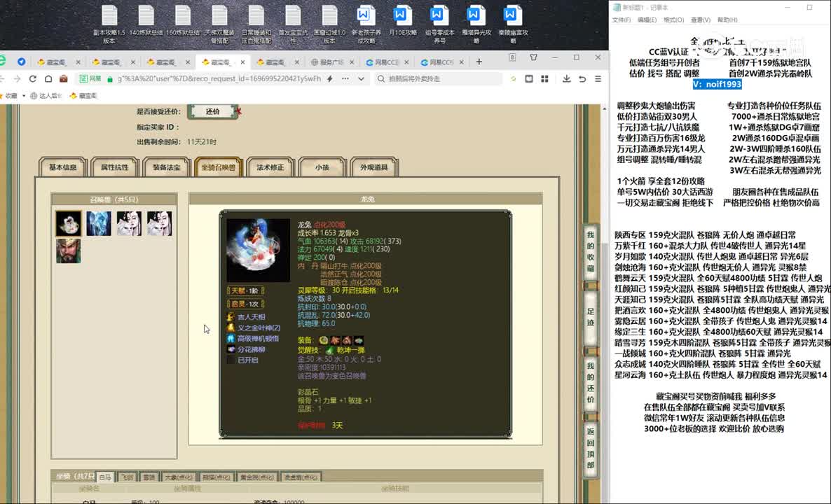Reload the browser page

[33, 78]
